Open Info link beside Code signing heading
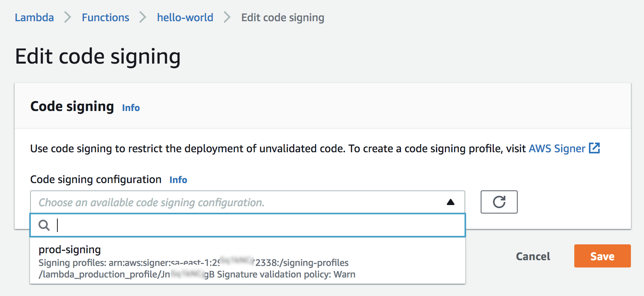This screenshot has width=644, height=296. point(131,108)
